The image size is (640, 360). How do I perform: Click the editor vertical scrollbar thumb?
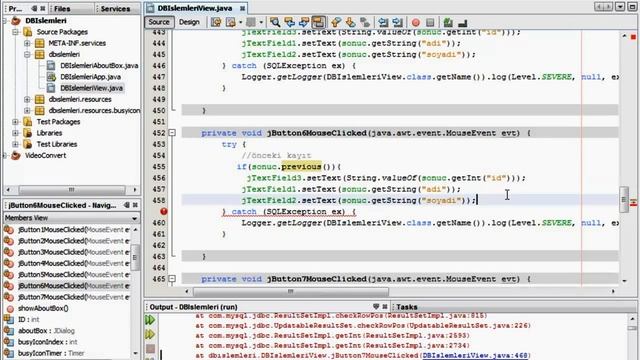[x=624, y=199]
